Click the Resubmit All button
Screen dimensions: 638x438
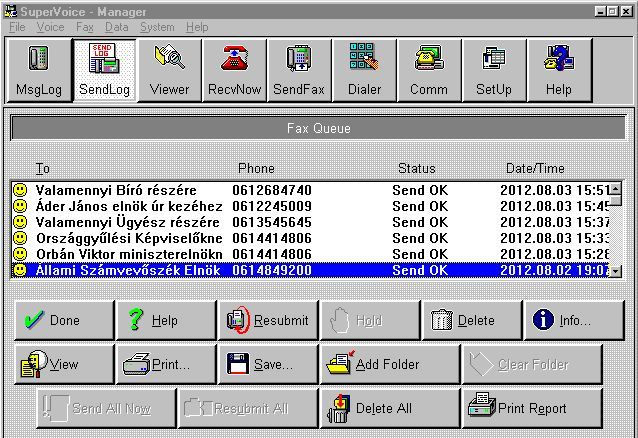(248, 408)
